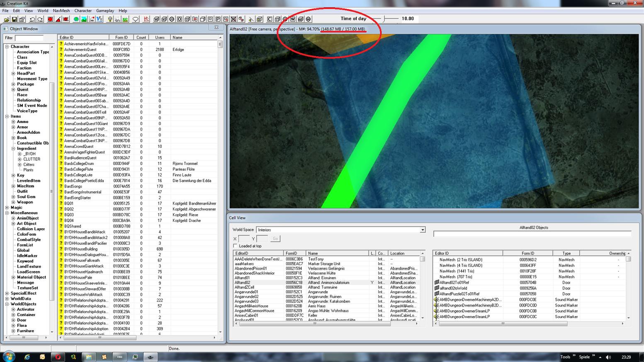Click the Redo arrow in the toolbar
This screenshot has height=362, width=644.
(40, 19)
